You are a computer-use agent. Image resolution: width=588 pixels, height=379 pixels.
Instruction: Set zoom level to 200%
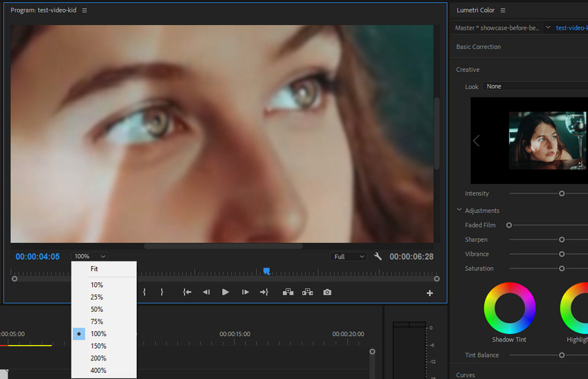point(98,358)
